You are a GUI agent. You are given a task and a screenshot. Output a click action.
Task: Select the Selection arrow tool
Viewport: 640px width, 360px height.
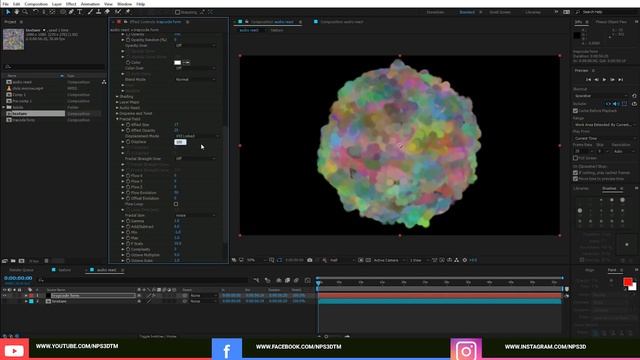pos(8,12)
